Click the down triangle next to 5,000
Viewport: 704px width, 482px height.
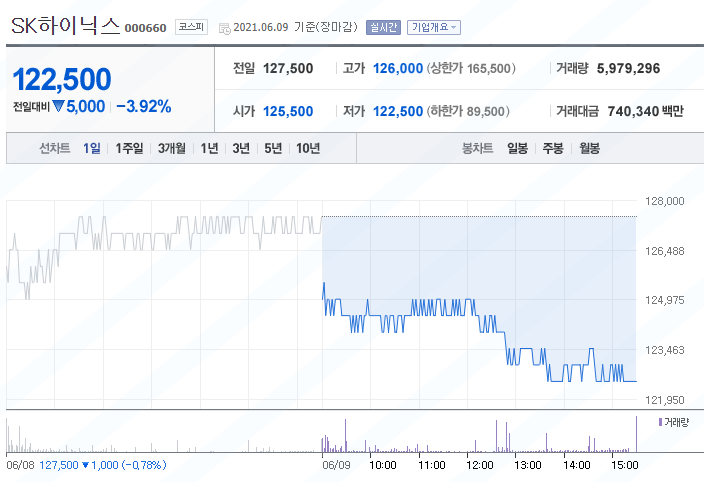point(58,106)
